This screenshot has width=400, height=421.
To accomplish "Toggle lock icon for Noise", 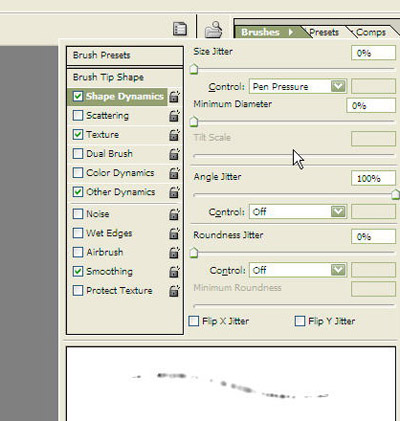I will pos(174,214).
